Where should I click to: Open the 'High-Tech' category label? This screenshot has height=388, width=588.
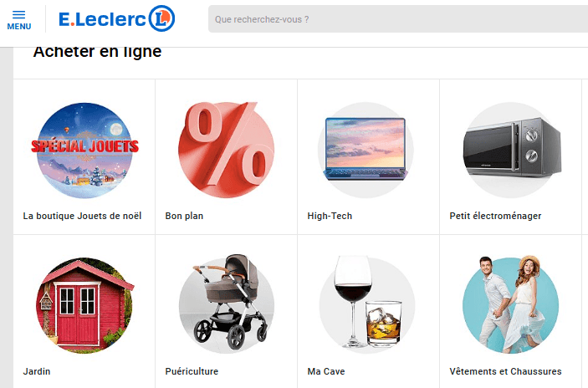click(330, 216)
